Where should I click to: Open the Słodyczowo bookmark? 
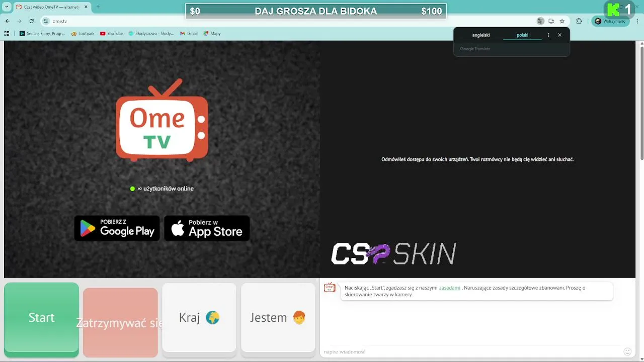tap(151, 34)
